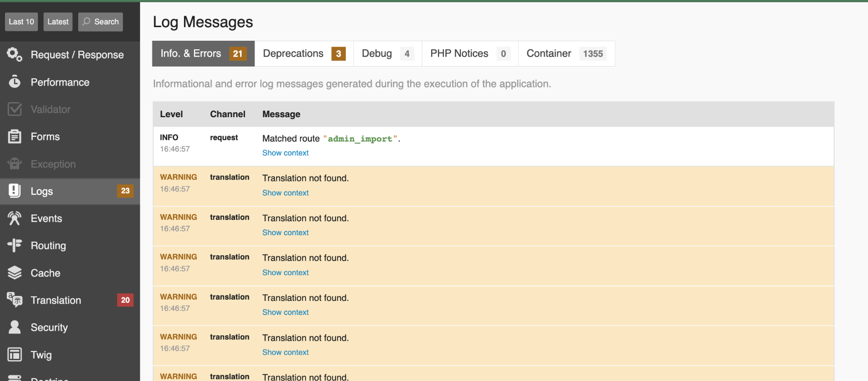
Task: Open the Translation panel icon
Action: 14,300
